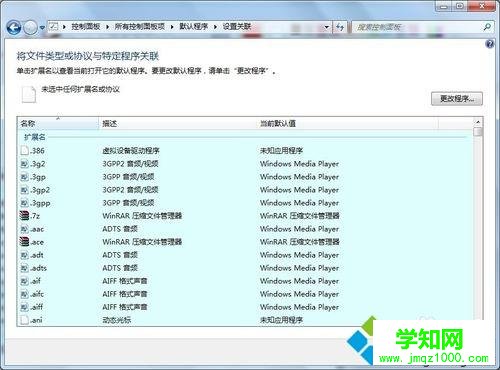Click ADTS 音频 in the .adt row

120,255
